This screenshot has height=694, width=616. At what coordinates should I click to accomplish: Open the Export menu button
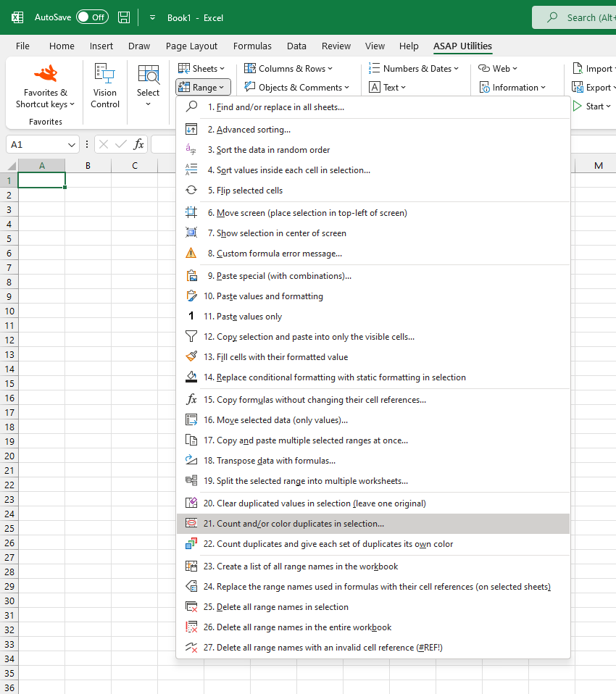coord(594,87)
